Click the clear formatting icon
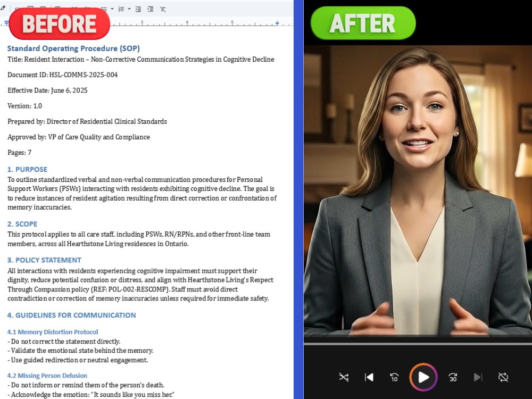The width and height of the screenshot is (532, 399). tap(163, 9)
